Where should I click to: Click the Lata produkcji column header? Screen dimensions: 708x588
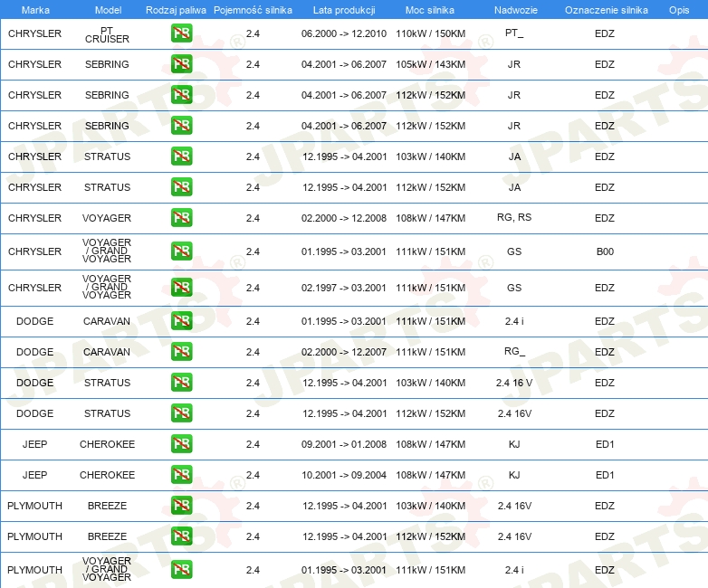(x=344, y=10)
